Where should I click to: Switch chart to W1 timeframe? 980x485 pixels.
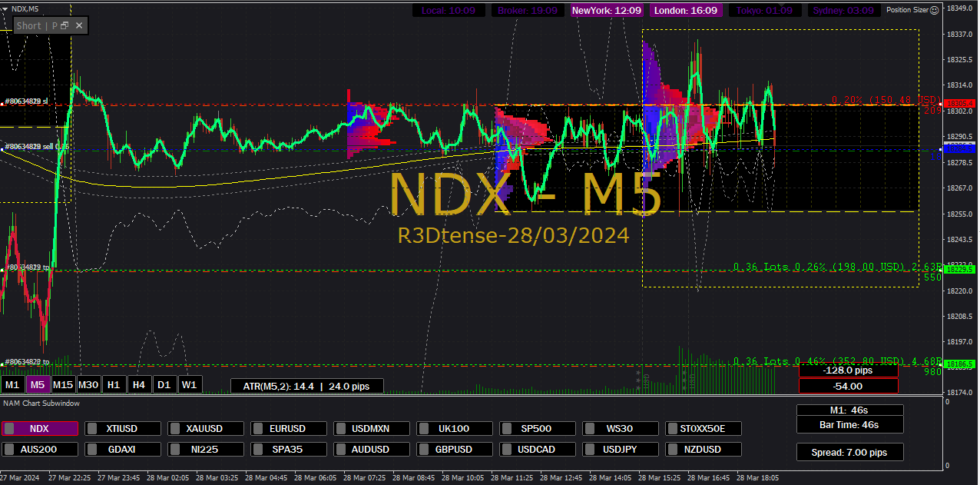click(x=190, y=384)
